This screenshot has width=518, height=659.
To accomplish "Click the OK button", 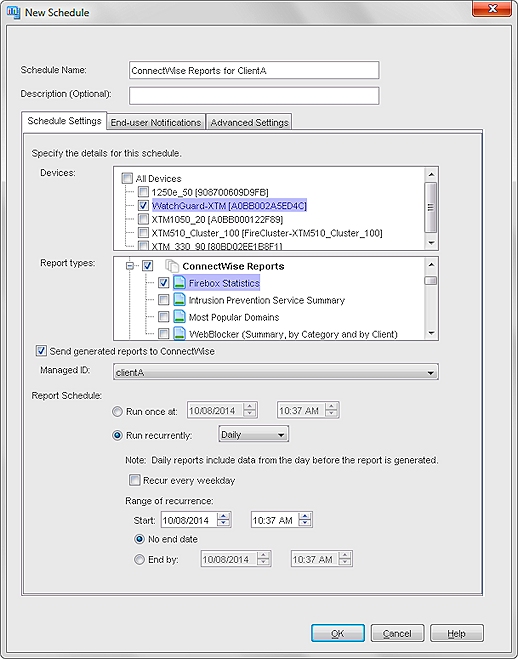I will click(338, 633).
